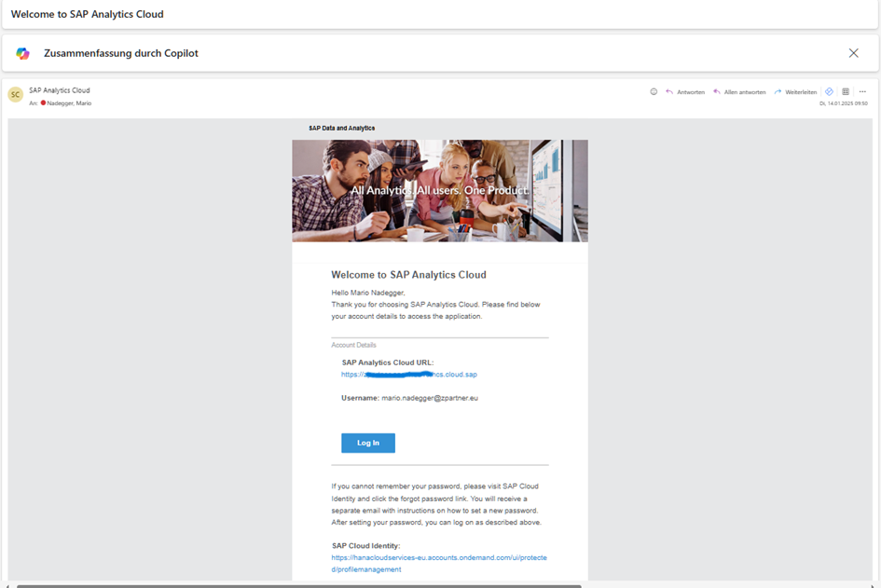Click Antworten to reply to email
This screenshot has height=588, width=881.
[x=685, y=92]
